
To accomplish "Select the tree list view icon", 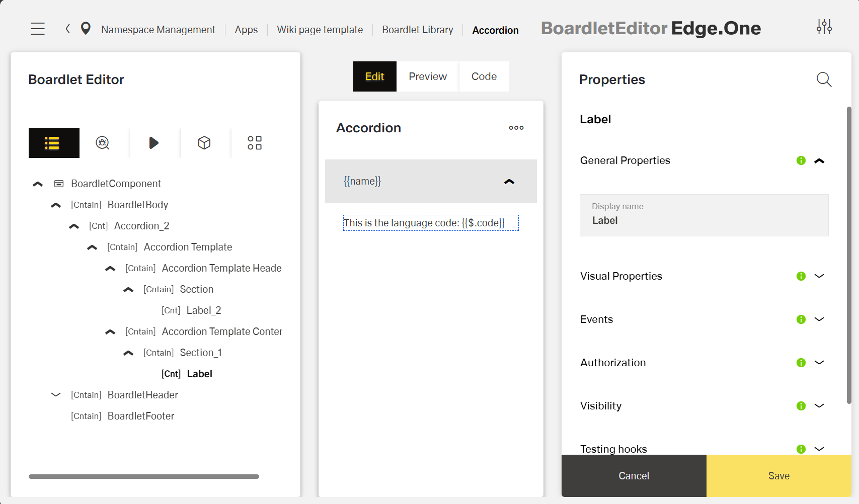I will (x=54, y=143).
